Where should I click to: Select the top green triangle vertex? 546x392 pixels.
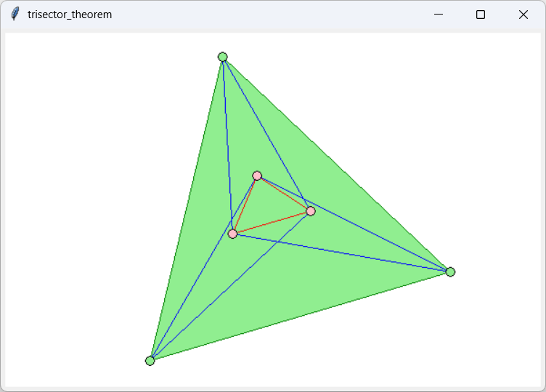point(223,57)
